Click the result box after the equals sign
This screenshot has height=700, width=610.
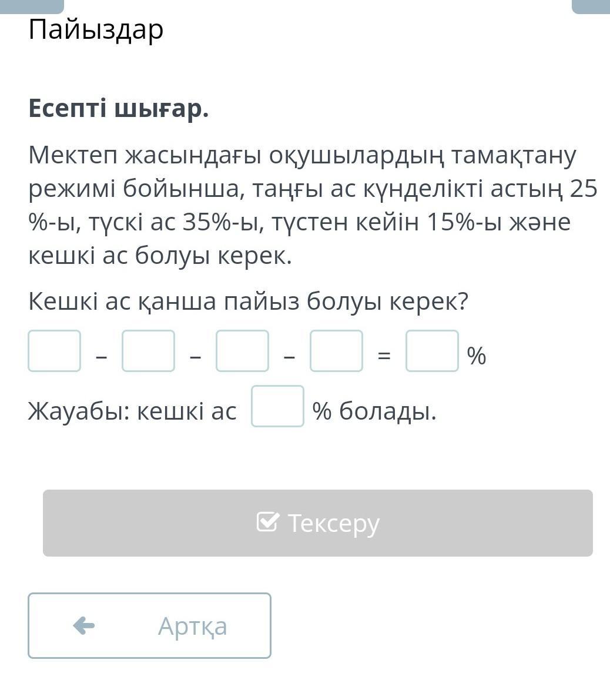coord(432,351)
